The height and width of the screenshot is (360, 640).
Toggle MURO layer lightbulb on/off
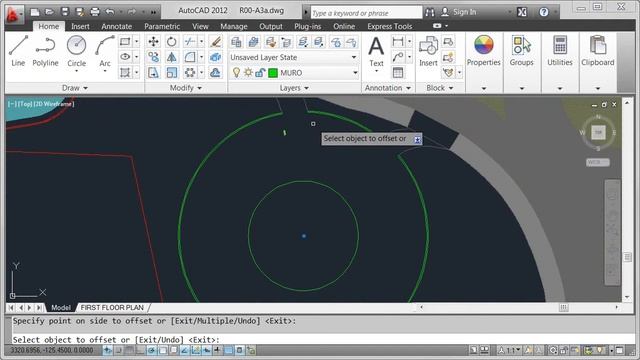[x=236, y=73]
